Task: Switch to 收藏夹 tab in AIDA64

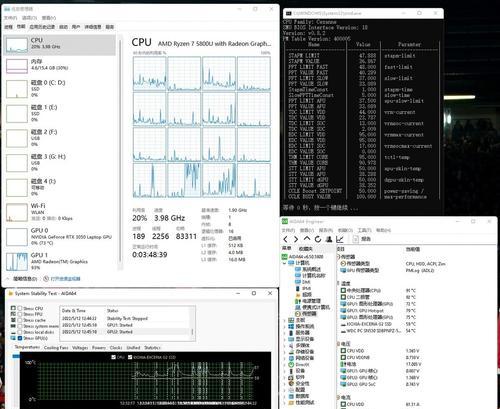Action: pyautogui.click(x=305, y=249)
